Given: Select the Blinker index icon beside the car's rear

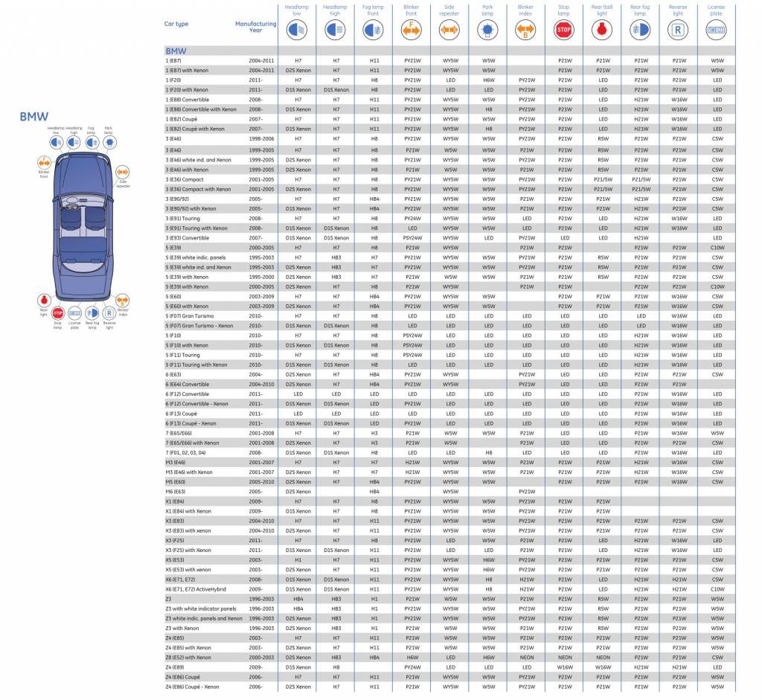Looking at the screenshot, I should click(123, 301).
